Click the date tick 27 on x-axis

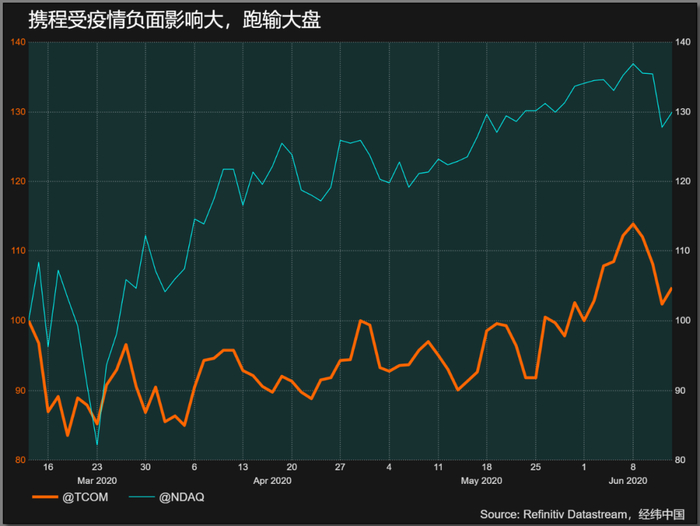340,467
